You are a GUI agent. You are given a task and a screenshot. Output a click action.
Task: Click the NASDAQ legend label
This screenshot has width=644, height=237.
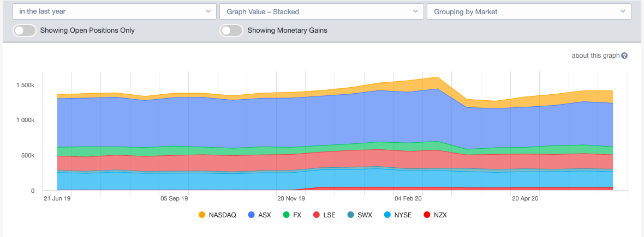(223, 215)
